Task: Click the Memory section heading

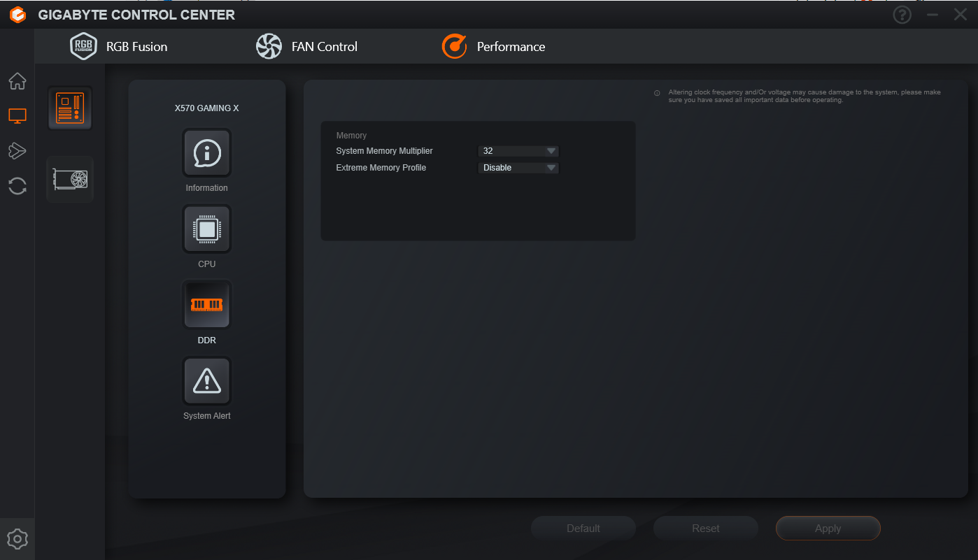Action: [x=351, y=136]
